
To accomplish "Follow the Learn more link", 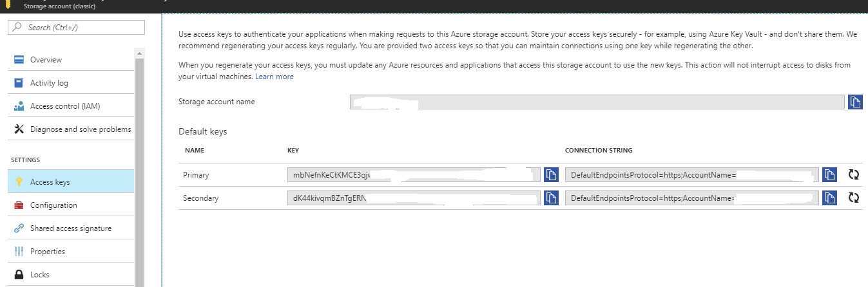I will point(275,77).
